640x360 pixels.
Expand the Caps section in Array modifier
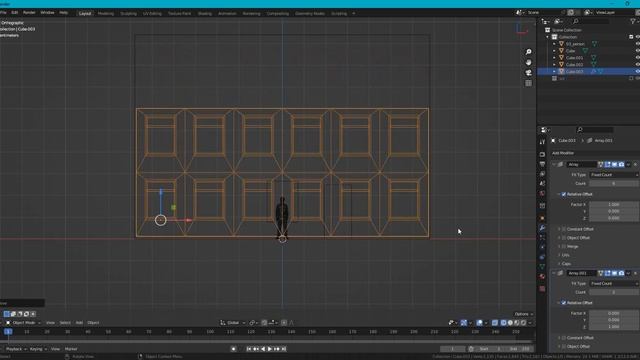point(566,264)
